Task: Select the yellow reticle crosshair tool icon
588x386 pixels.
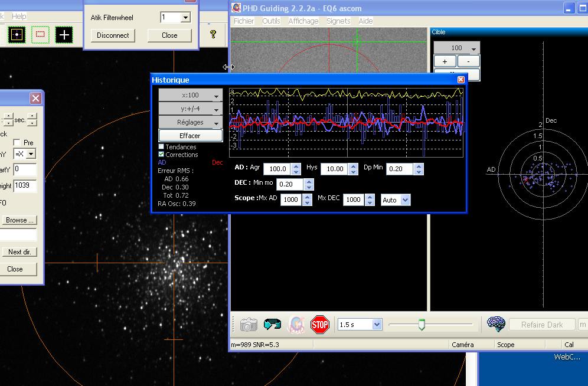Action: coord(17,35)
